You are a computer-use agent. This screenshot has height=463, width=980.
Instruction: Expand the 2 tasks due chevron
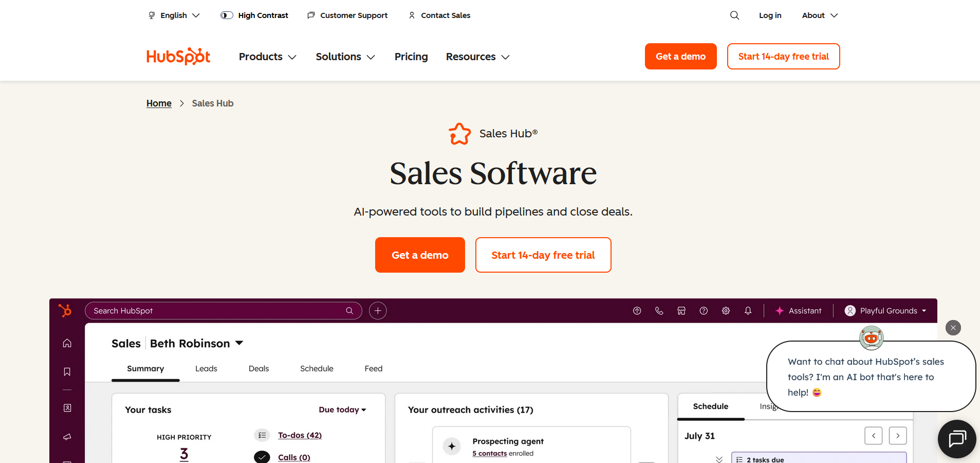point(719,459)
